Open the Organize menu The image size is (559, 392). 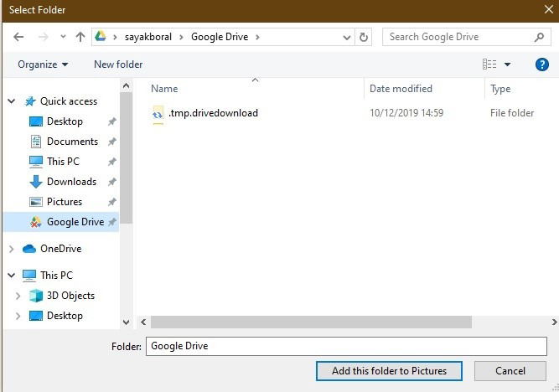point(43,64)
